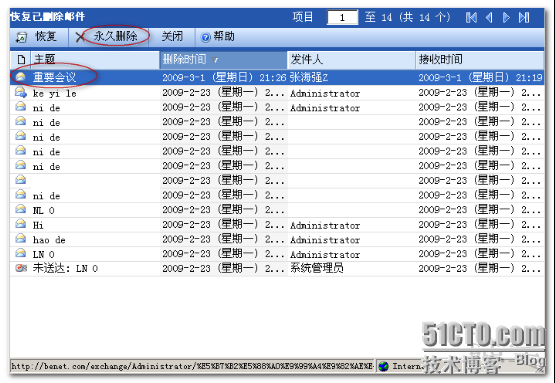The height and width of the screenshot is (383, 555).
Task: Click envelope icon of 'Hi' message
Action: (21, 224)
